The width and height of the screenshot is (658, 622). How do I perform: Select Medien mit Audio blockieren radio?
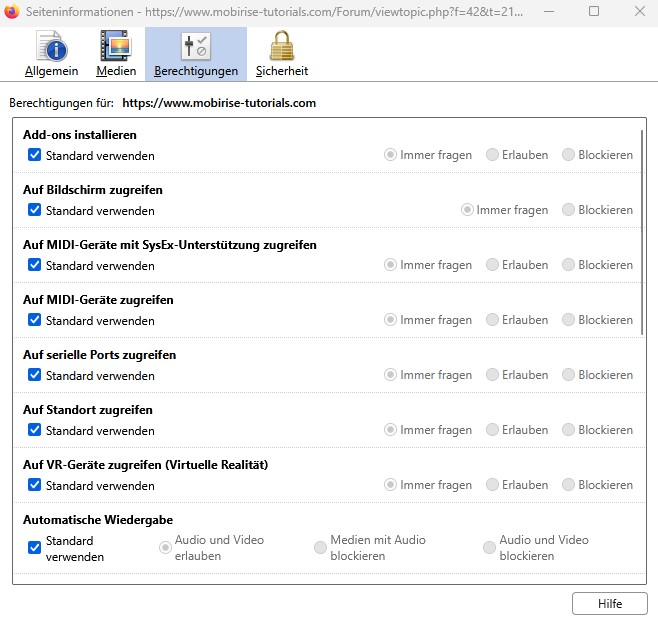coord(320,547)
